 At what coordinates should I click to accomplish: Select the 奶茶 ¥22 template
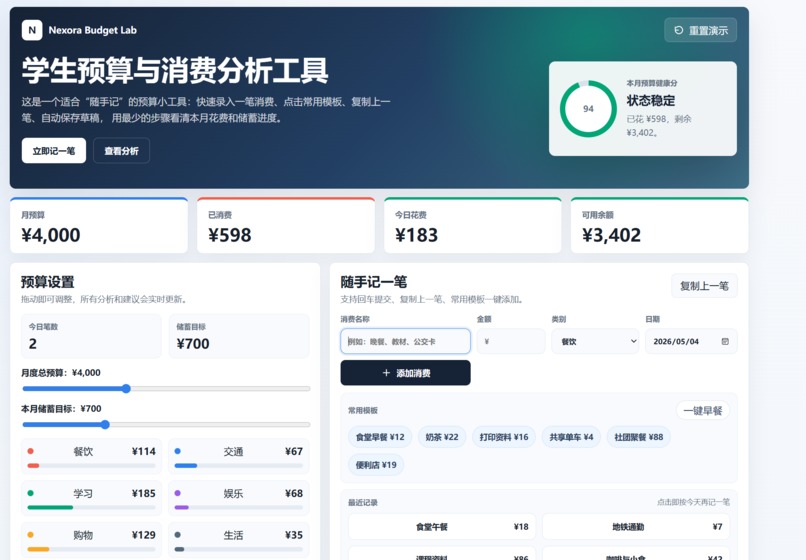point(442,437)
